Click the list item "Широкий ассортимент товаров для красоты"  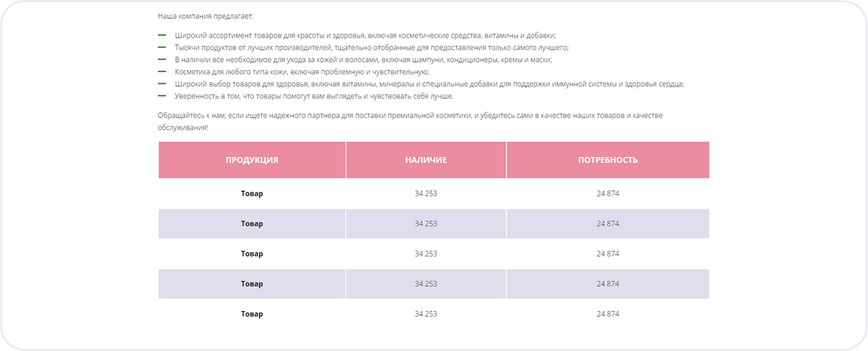365,35
